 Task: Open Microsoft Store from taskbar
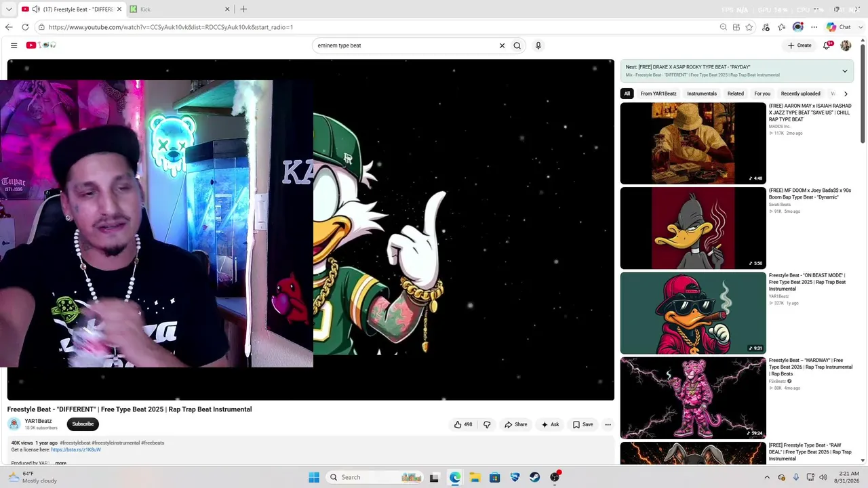coord(495,477)
